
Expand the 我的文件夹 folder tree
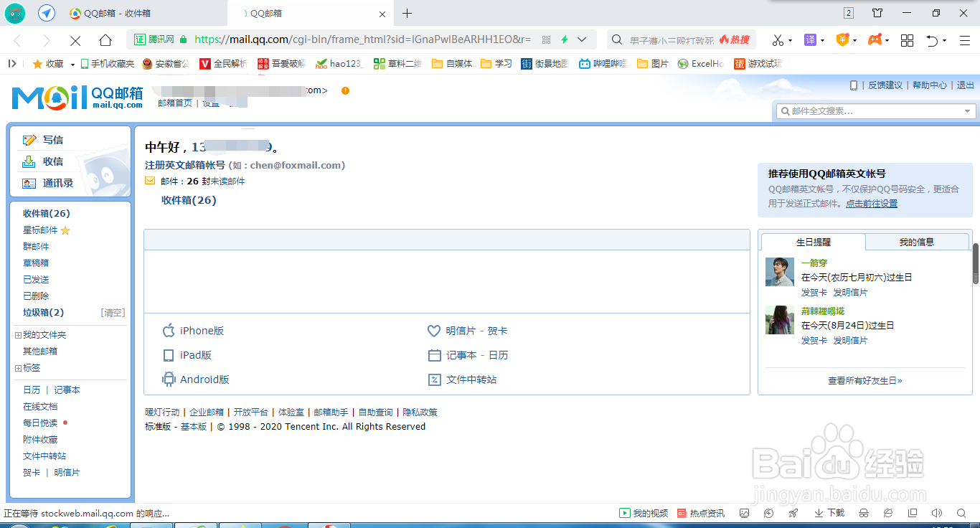pos(18,335)
